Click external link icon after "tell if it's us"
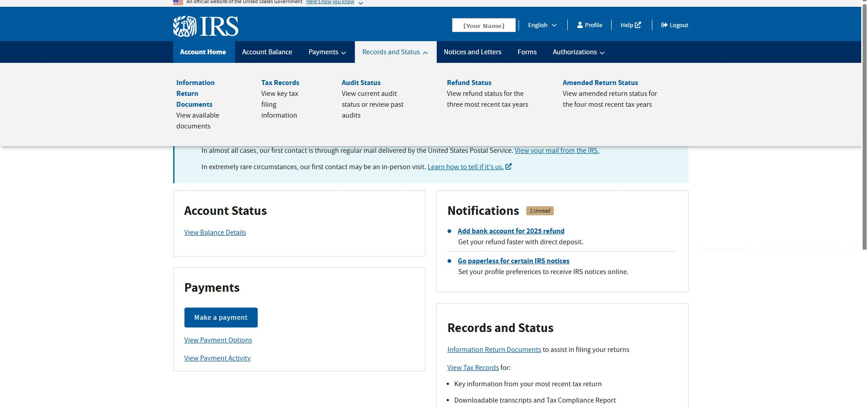The image size is (868, 408). point(509,166)
